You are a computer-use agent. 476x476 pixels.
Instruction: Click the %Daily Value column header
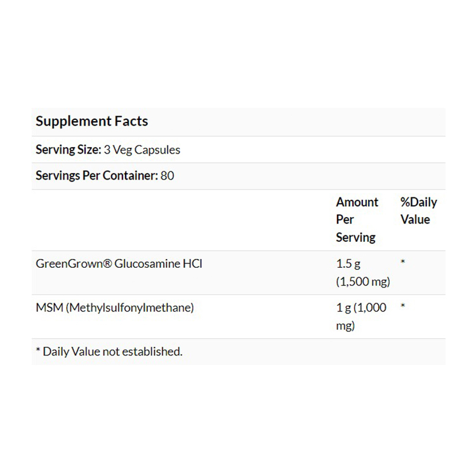pyautogui.click(x=418, y=211)
